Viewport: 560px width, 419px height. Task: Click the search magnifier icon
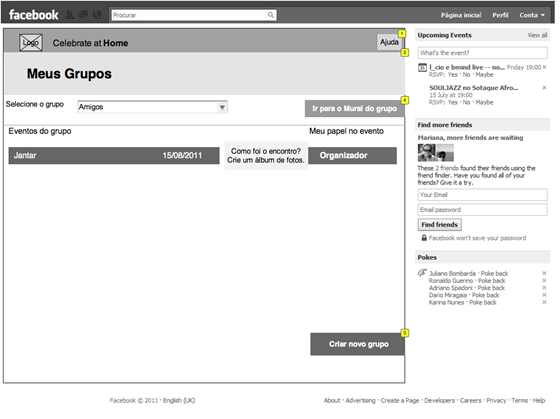271,15
